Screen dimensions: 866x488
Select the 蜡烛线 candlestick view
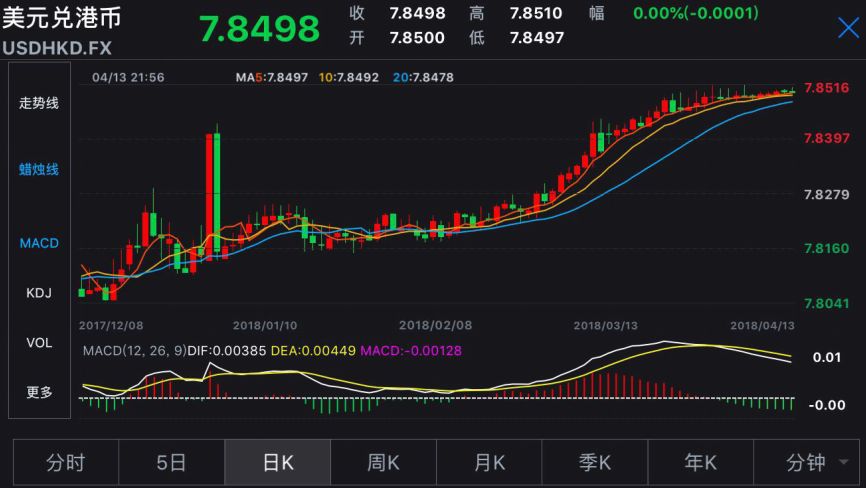tap(39, 169)
